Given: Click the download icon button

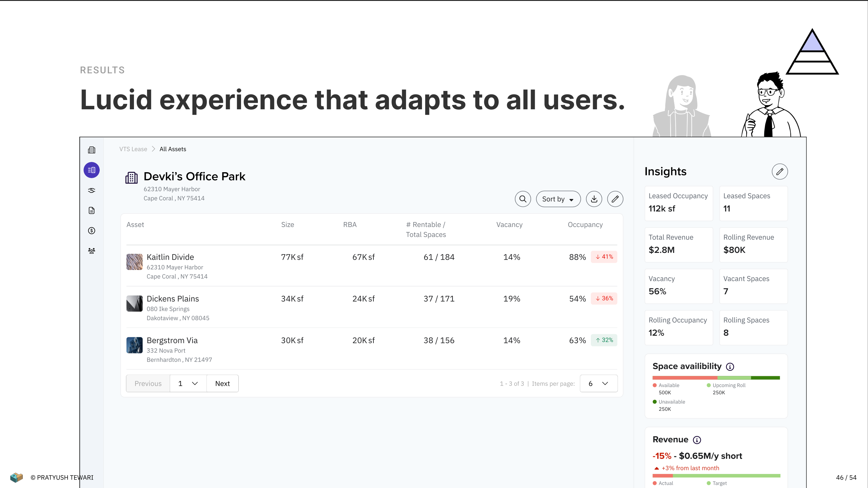Looking at the screenshot, I should pos(594,199).
